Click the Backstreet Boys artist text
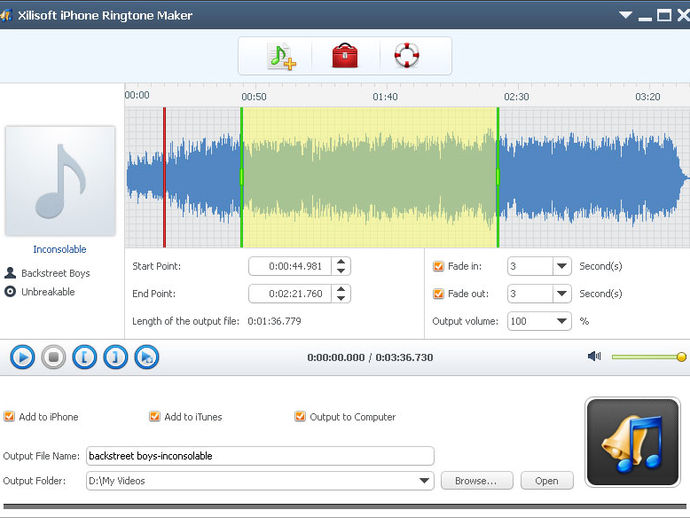This screenshot has height=518, width=690. pyautogui.click(x=55, y=273)
